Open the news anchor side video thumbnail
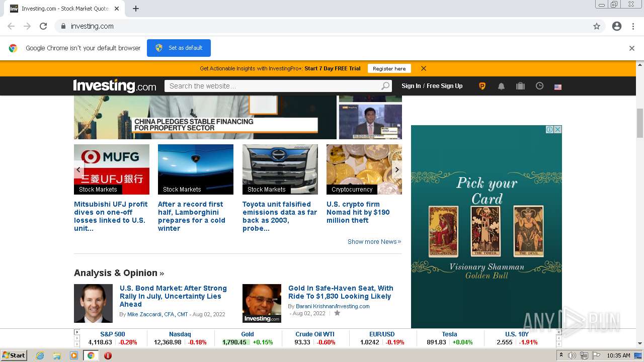This screenshot has height=362, width=644. (370, 122)
